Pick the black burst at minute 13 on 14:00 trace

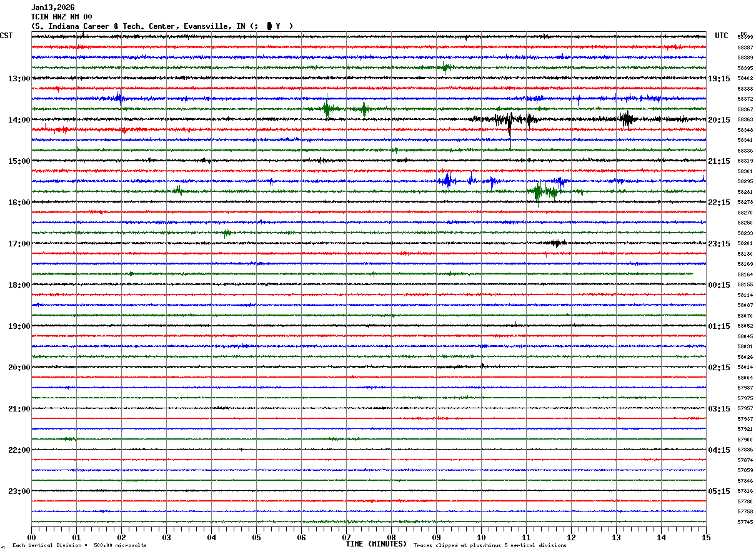[x=627, y=119]
